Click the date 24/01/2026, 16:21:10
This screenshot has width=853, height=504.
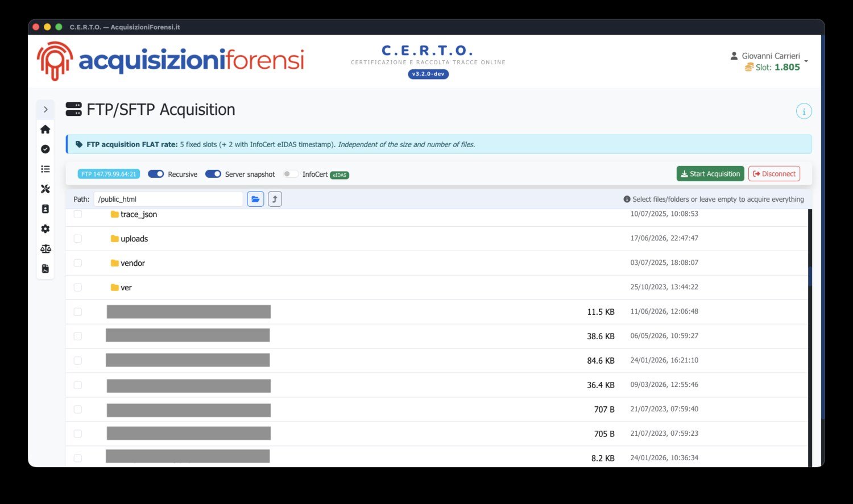664,360
